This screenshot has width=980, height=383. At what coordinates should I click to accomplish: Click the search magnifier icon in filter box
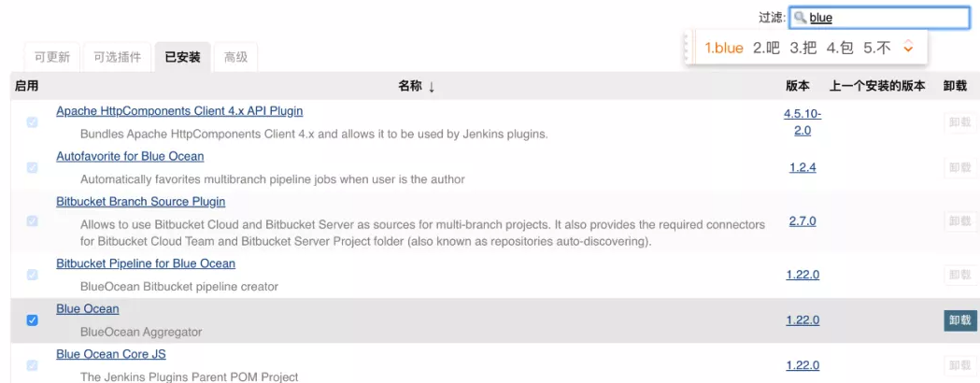800,18
